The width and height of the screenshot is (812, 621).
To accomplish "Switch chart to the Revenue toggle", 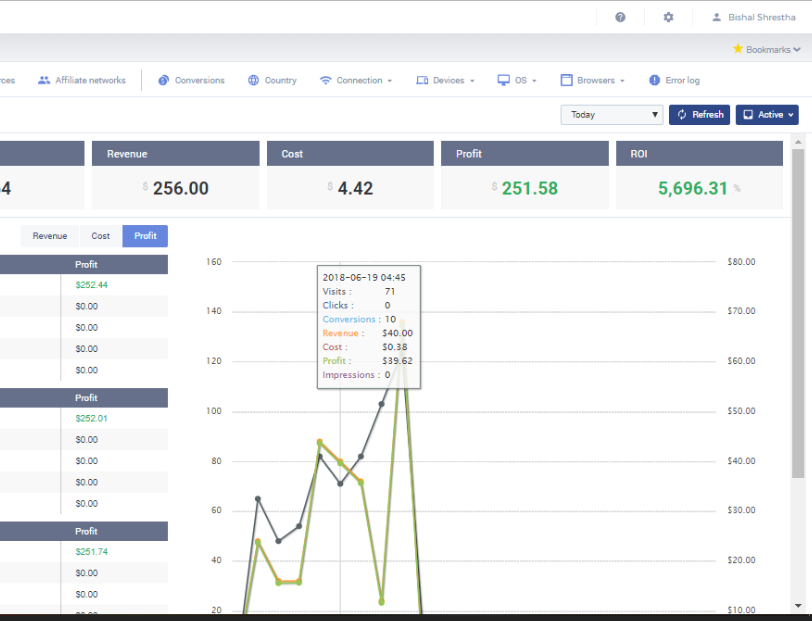I will pyautogui.click(x=50, y=236).
